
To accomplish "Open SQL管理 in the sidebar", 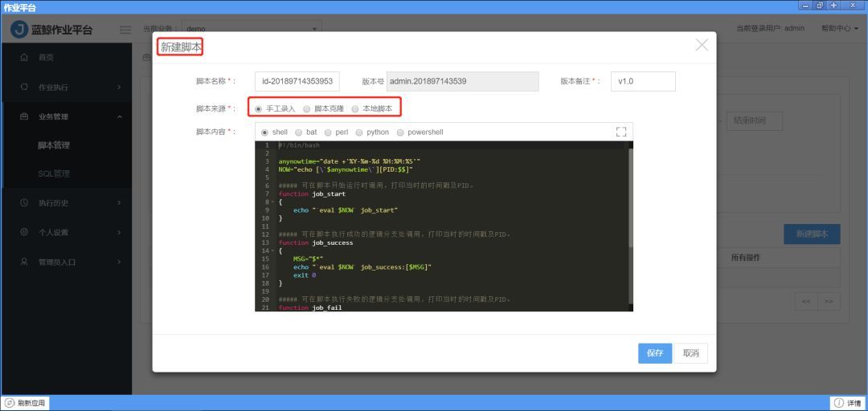I will pyautogui.click(x=54, y=174).
